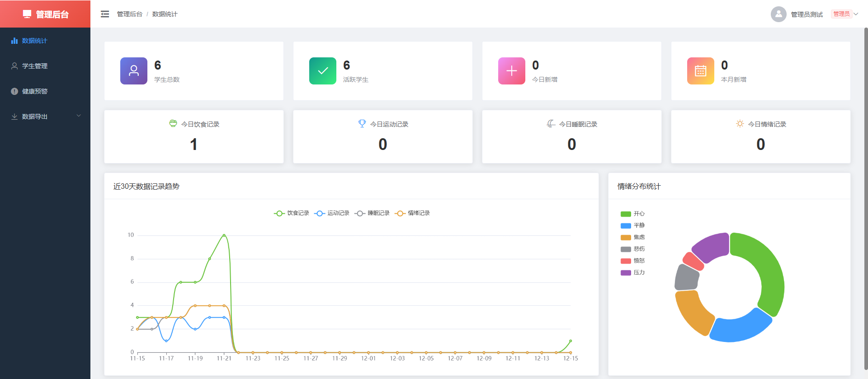Click the admin avatar icon

[778, 14]
